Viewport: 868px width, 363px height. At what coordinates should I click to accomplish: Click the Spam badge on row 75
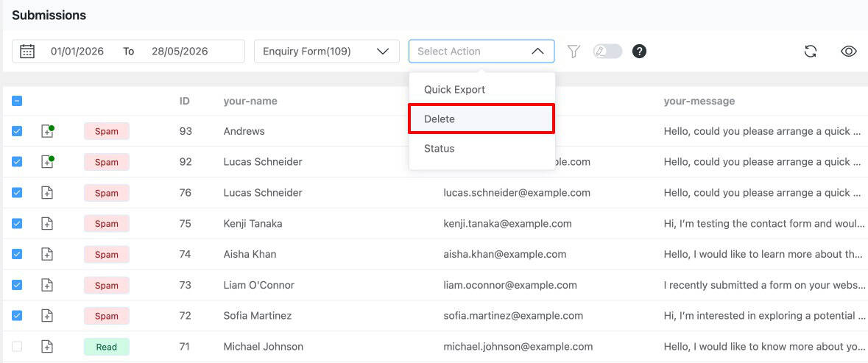pos(106,224)
